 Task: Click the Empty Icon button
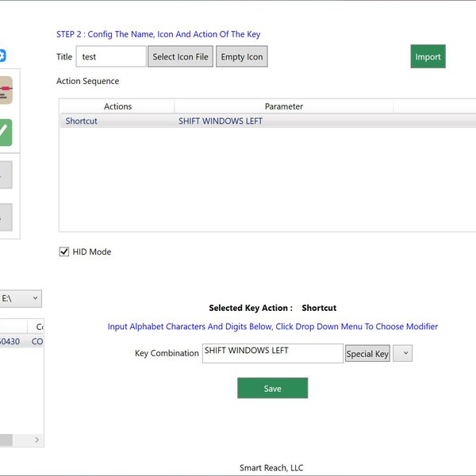(242, 57)
